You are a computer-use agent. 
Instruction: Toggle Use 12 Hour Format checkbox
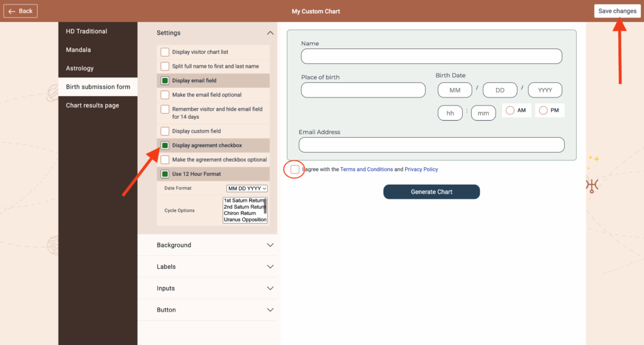tap(165, 174)
